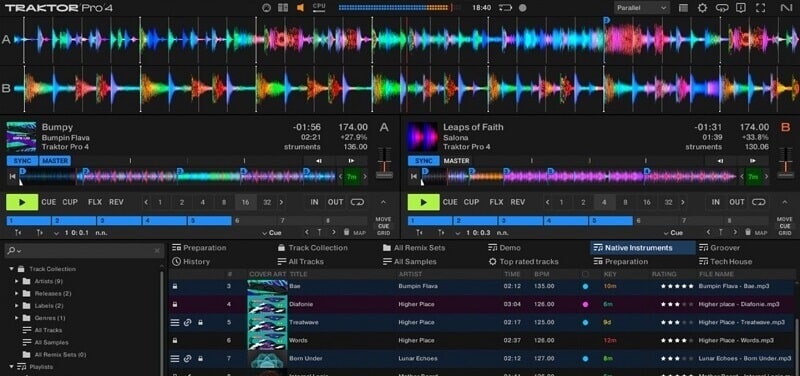Viewport: 800px width, 376px height.
Task: Open the Demo favorite playlist
Action: 505,248
